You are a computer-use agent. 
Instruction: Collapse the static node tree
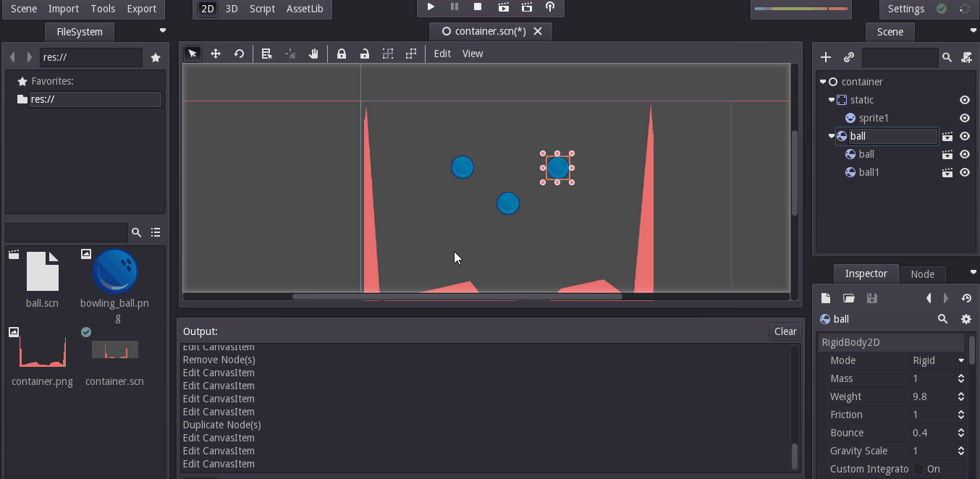click(x=832, y=100)
